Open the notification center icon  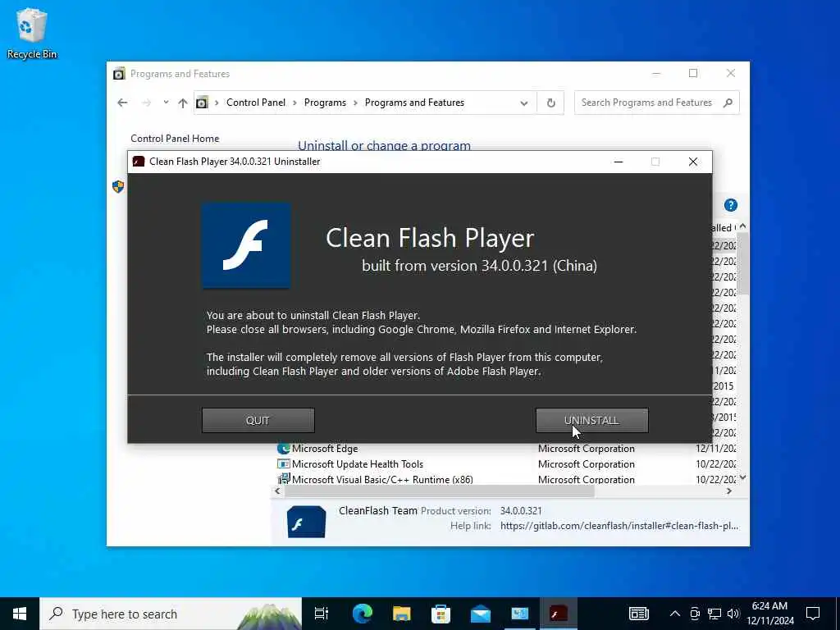[813, 614]
